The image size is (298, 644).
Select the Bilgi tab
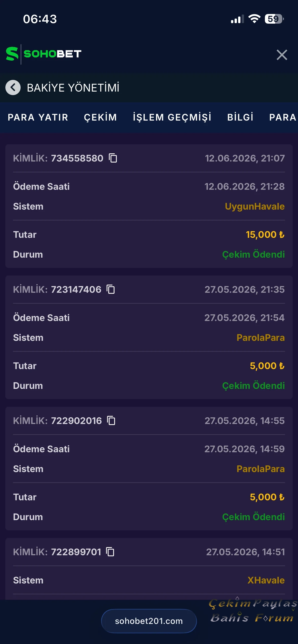coord(240,117)
